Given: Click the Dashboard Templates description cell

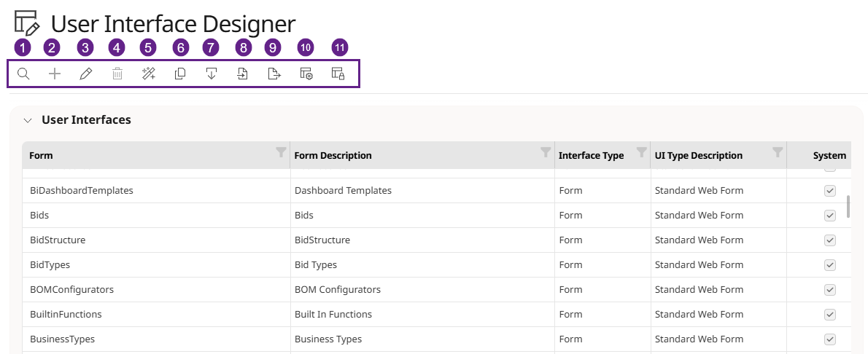Looking at the screenshot, I should [x=422, y=190].
